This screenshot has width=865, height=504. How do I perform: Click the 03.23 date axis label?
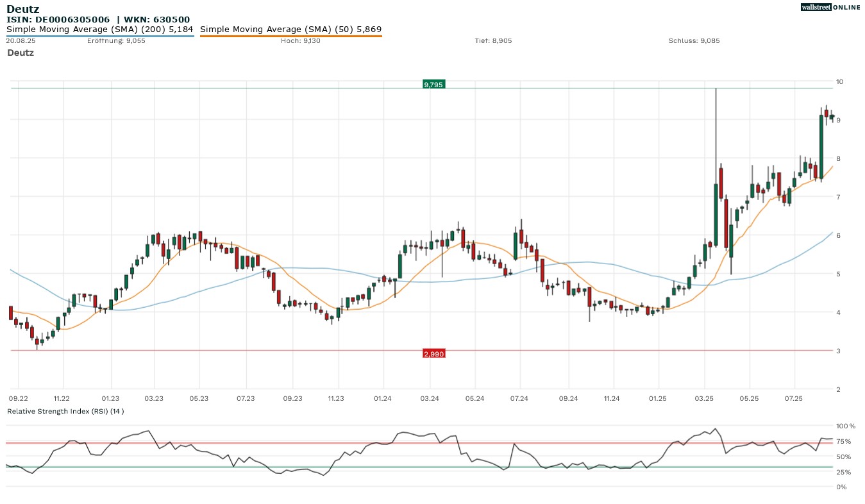point(154,399)
